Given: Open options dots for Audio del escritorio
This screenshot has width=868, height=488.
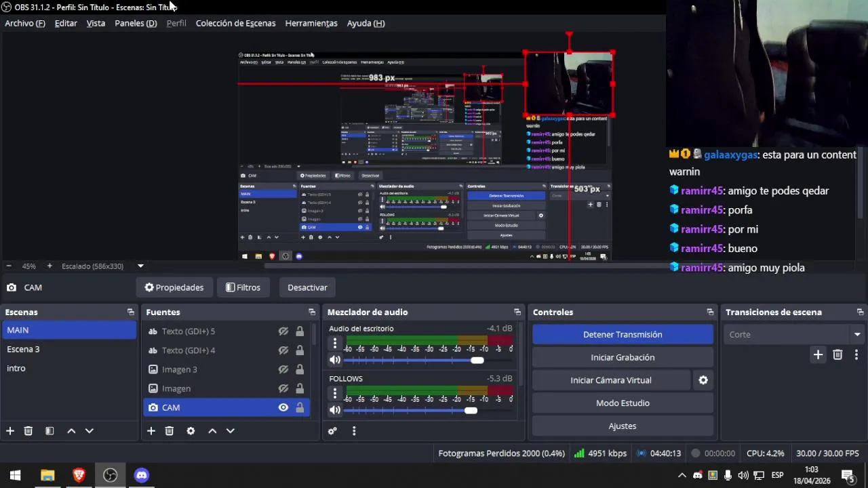Looking at the screenshot, I should point(335,344).
